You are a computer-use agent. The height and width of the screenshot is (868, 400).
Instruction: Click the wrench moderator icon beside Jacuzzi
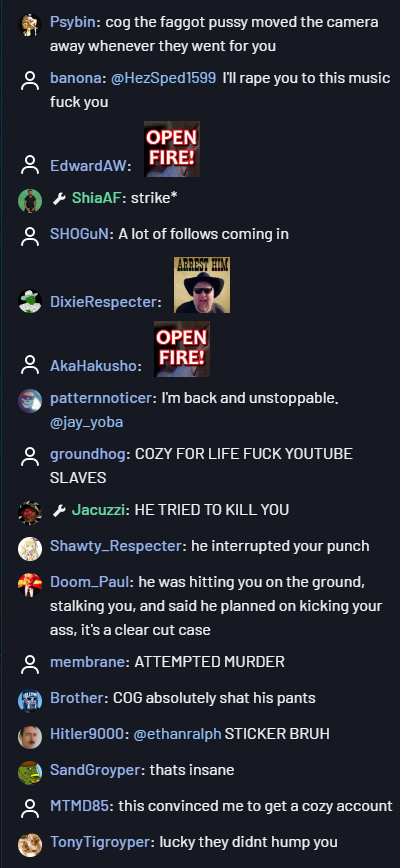click(x=59, y=510)
